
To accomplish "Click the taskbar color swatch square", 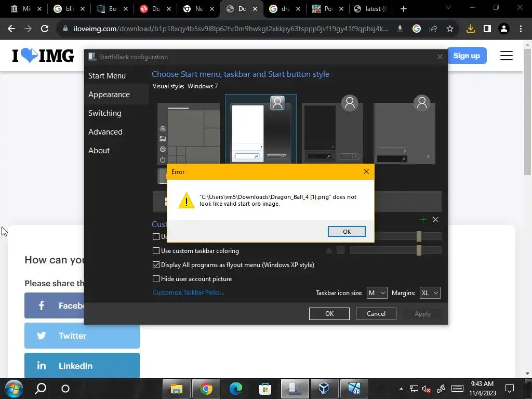I will coord(340,250).
